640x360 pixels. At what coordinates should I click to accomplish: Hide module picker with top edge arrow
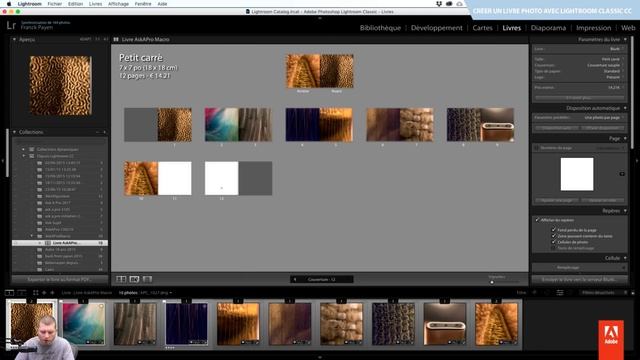(320, 18)
